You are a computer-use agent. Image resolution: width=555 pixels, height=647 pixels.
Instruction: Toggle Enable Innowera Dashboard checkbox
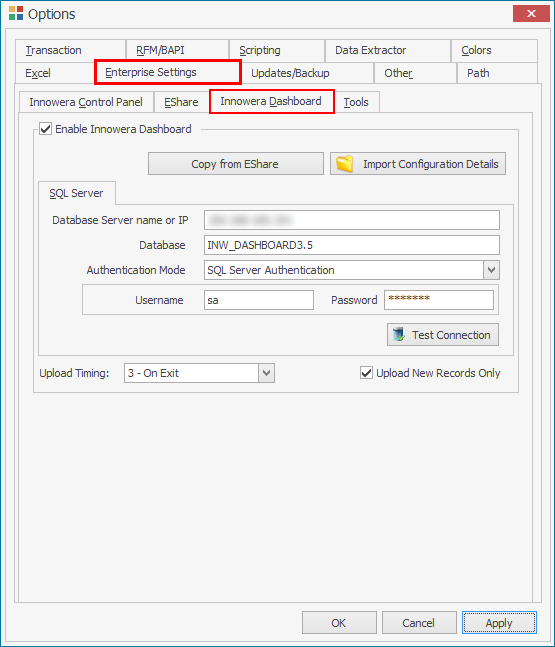point(45,129)
